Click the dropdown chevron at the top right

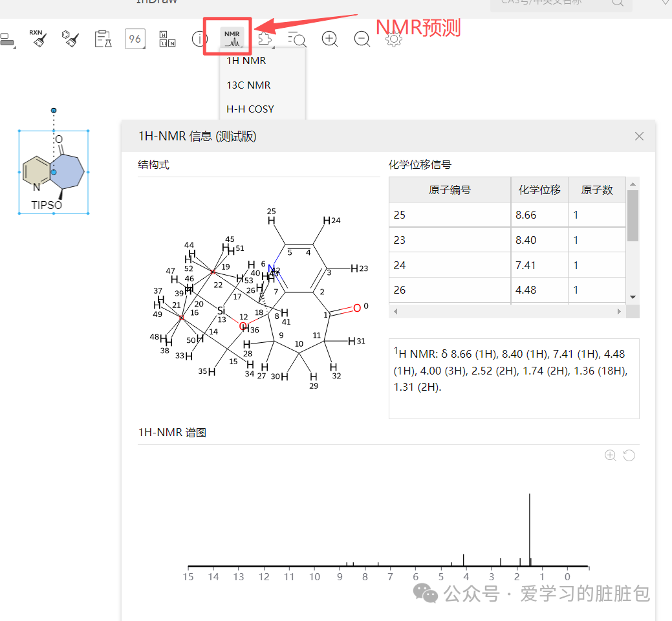coord(666,2)
